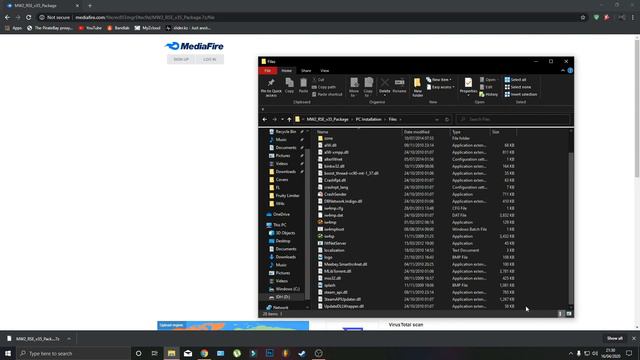Open Task View on the taskbar
Screen dimensions: 640x360
tap(155, 353)
